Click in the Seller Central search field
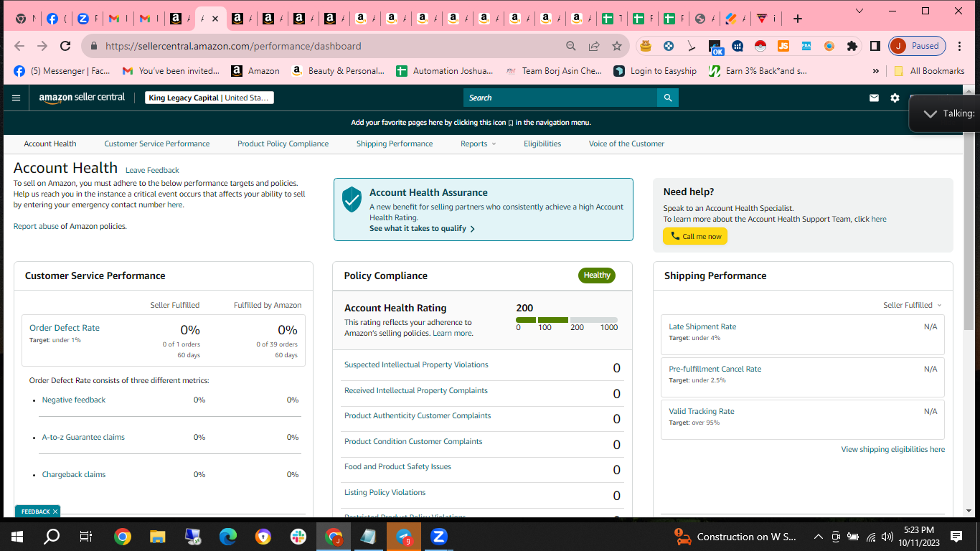 [x=560, y=98]
